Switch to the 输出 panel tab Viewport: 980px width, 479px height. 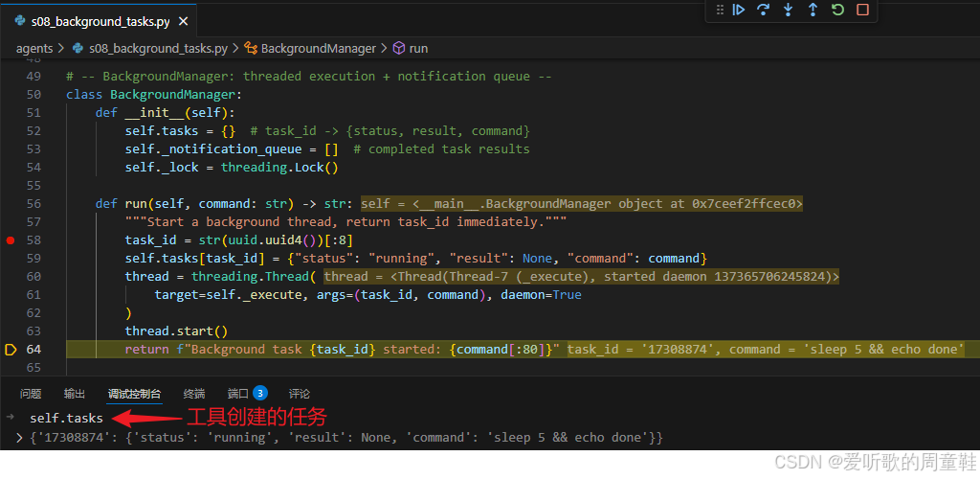pyautogui.click(x=75, y=394)
